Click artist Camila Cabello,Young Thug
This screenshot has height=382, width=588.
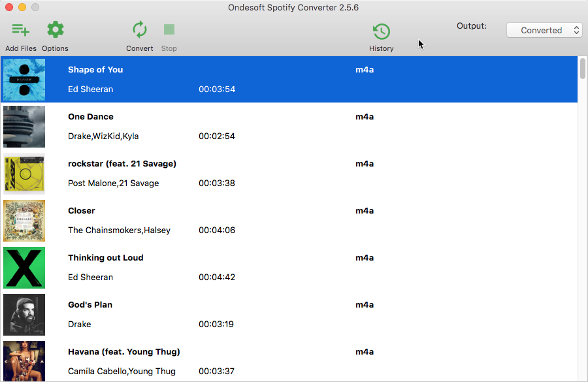tap(122, 371)
